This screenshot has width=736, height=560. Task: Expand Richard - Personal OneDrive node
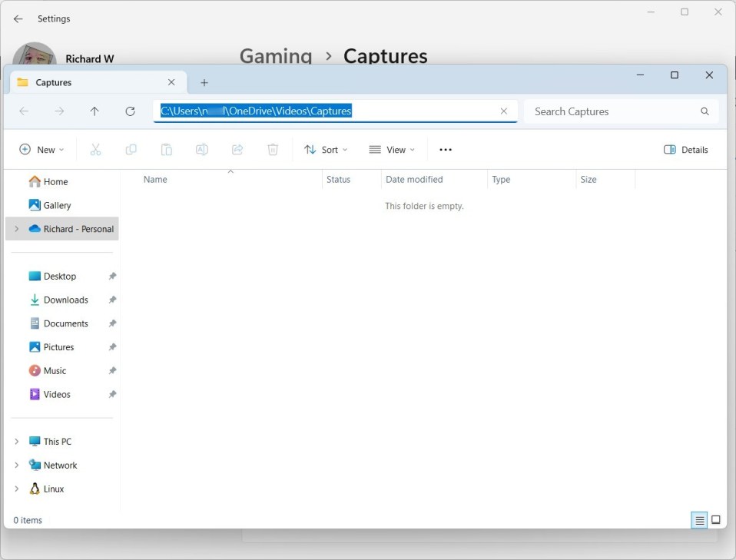coord(17,229)
